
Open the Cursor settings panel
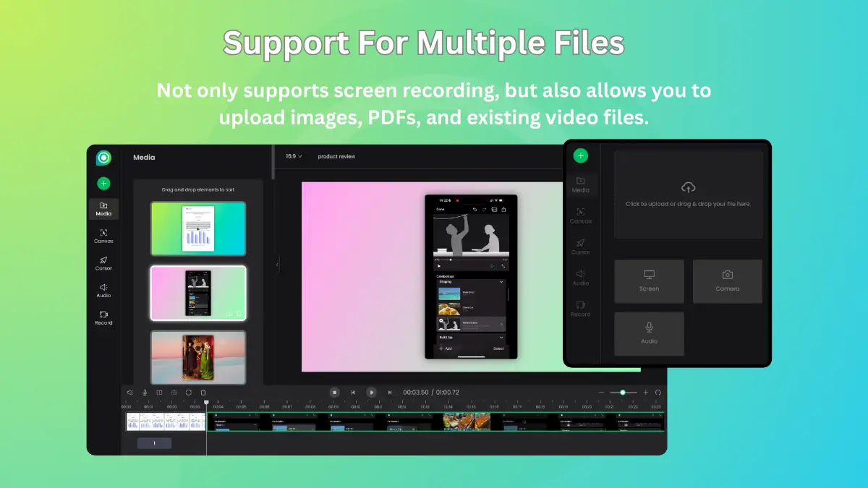pos(103,263)
